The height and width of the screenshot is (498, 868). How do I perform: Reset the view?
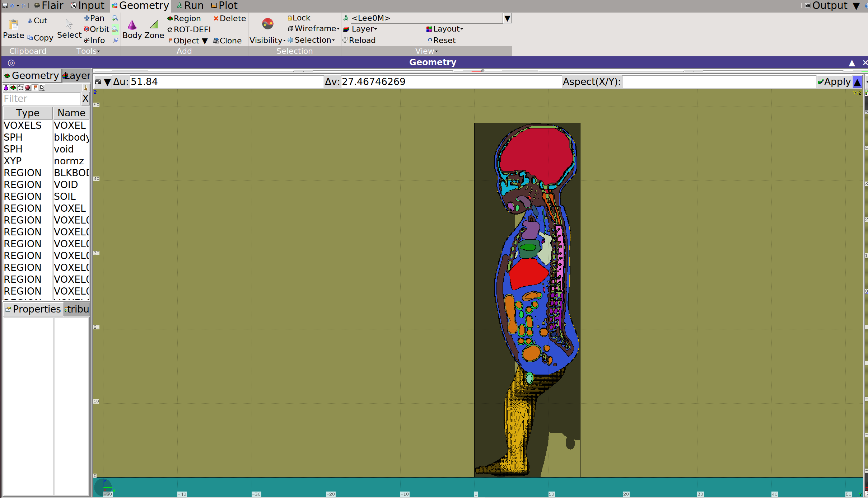coord(441,40)
